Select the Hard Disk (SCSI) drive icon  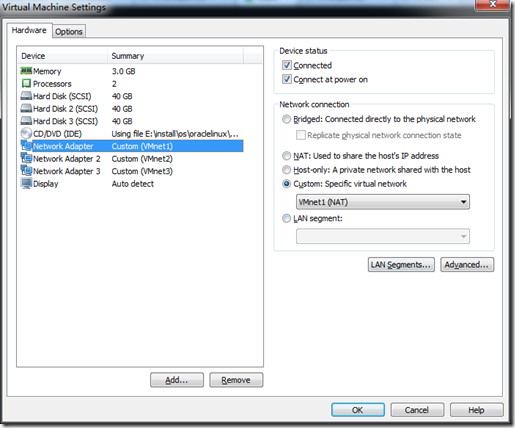click(26, 96)
